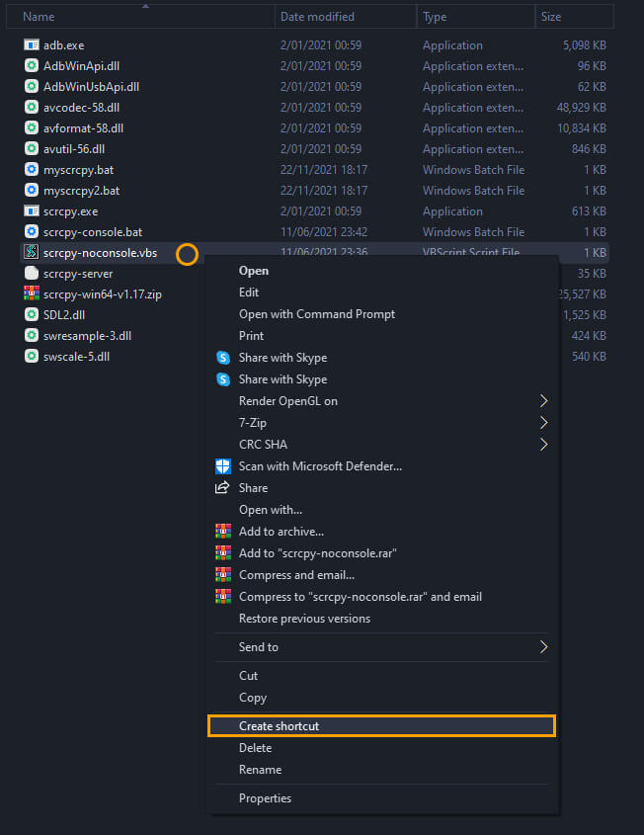This screenshot has height=835, width=644.
Task: Click the 48,929 KB size value
Action: 581,108
